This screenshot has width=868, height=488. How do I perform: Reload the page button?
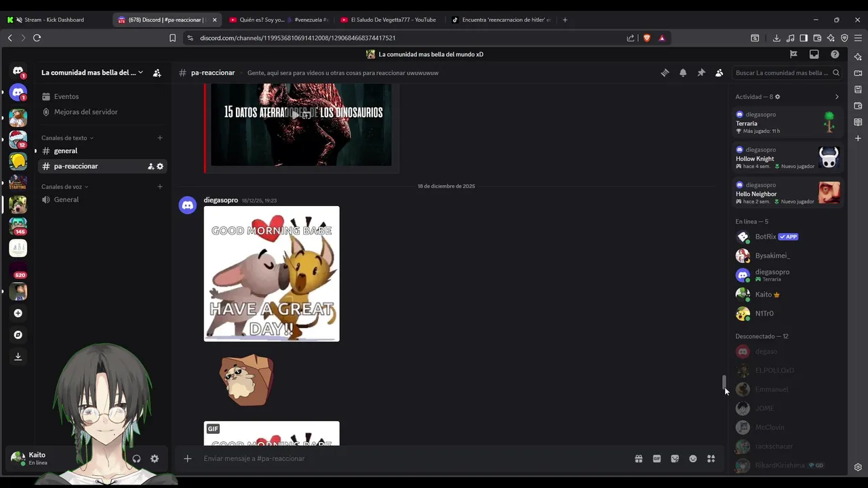point(37,38)
